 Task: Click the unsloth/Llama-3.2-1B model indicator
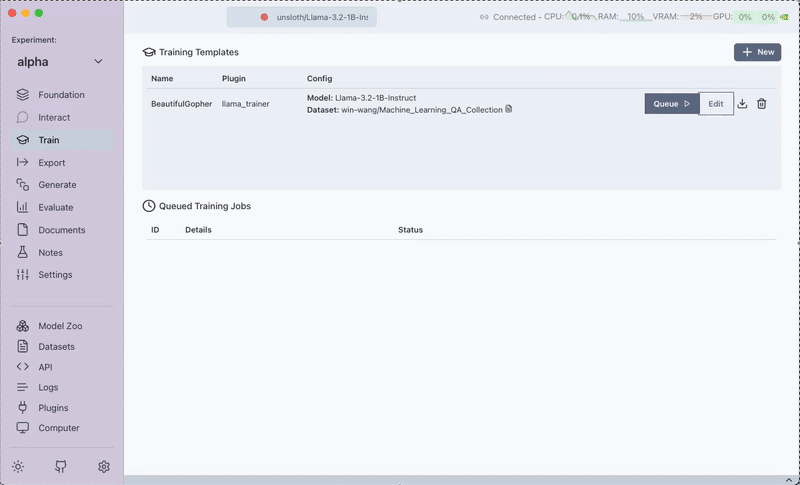(x=302, y=17)
